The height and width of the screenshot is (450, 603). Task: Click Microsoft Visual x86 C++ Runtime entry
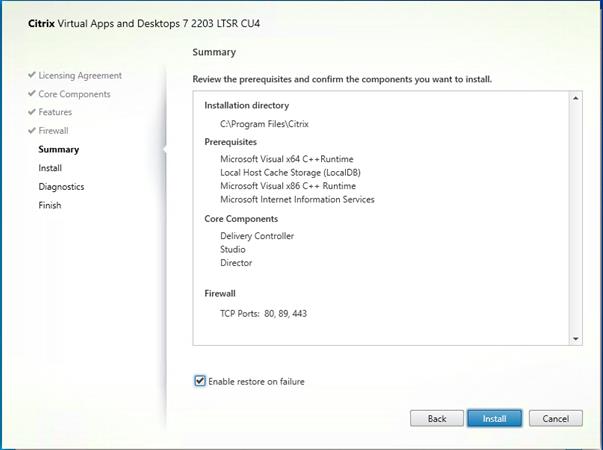coord(288,186)
